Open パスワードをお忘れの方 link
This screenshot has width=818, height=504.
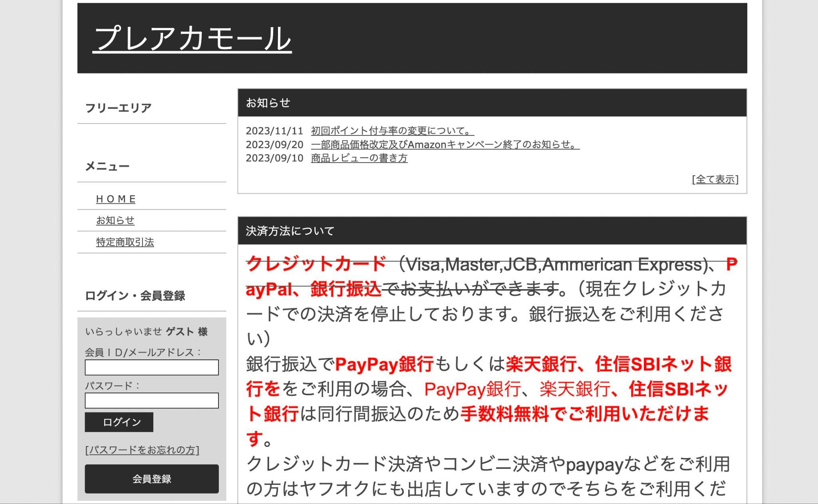(142, 450)
